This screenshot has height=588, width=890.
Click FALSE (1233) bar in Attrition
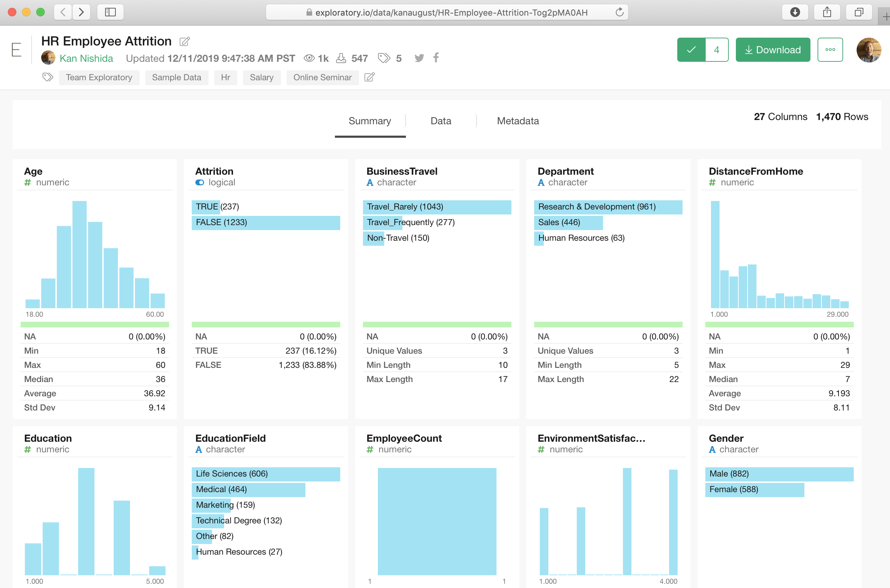(x=266, y=222)
